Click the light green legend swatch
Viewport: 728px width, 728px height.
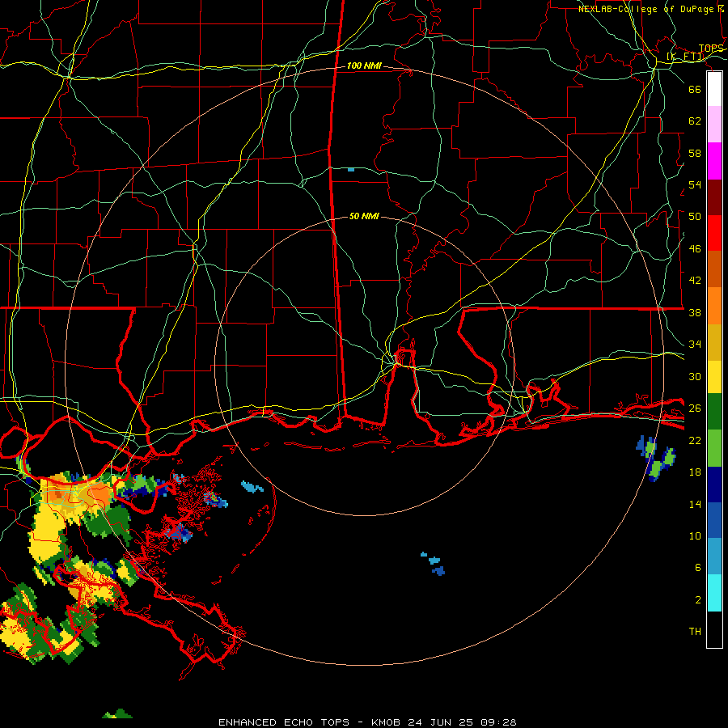coord(714,448)
